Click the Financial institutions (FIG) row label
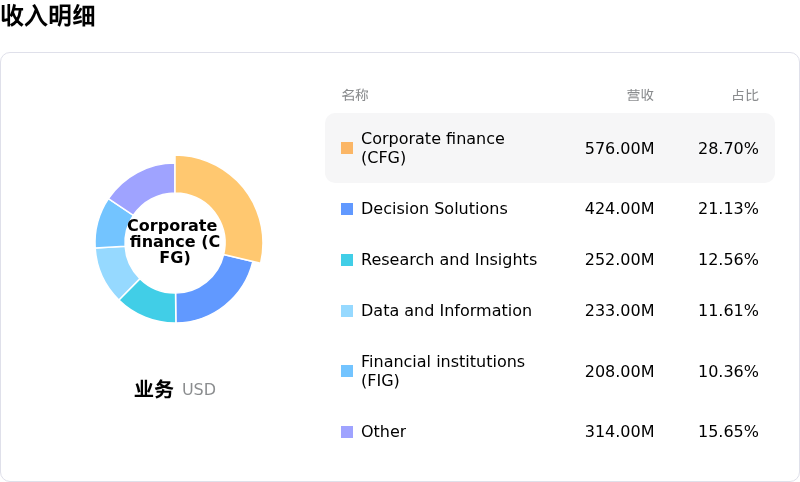This screenshot has height=482, width=800. [x=442, y=371]
